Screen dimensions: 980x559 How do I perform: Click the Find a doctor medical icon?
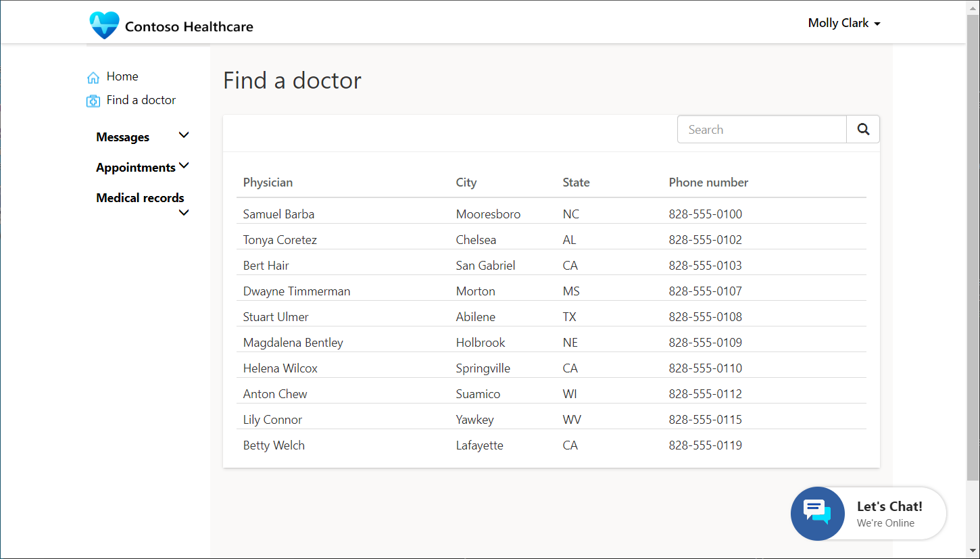(93, 101)
